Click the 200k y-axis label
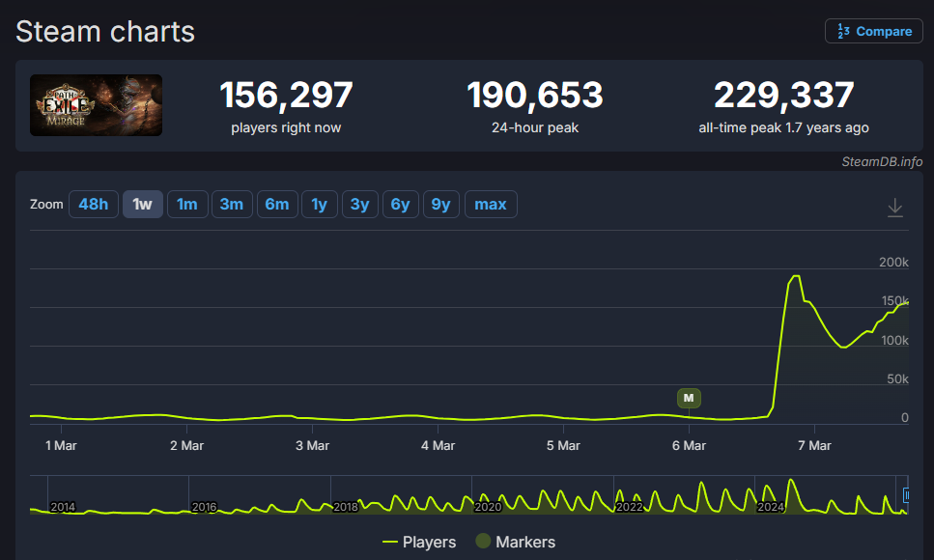This screenshot has height=560, width=934. click(893, 262)
